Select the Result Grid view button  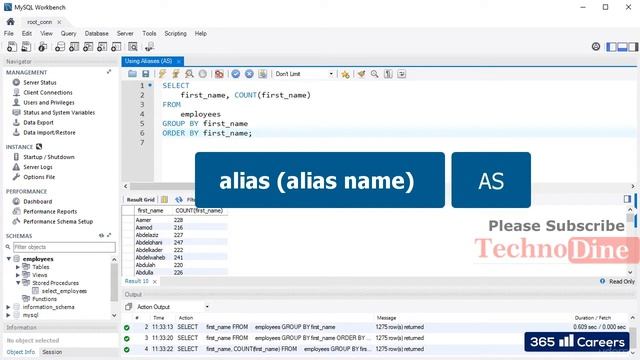click(140, 200)
